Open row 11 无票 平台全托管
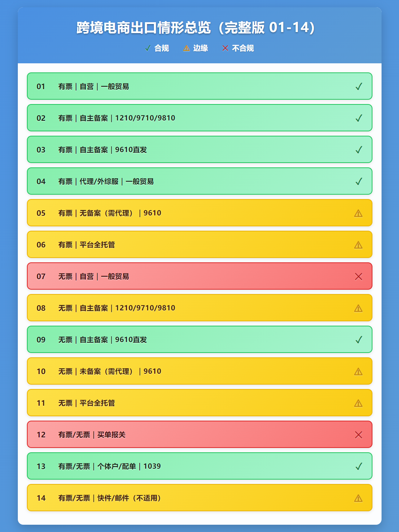The width and height of the screenshot is (399, 532). 200,403
